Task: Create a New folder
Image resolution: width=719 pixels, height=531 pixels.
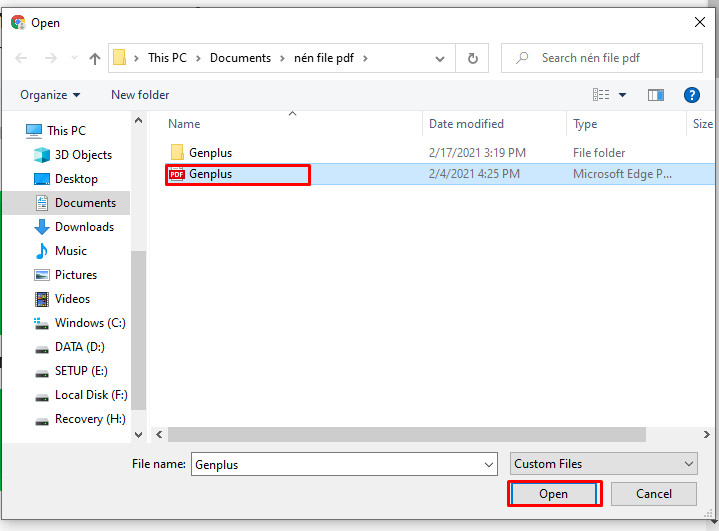Action: pos(140,95)
